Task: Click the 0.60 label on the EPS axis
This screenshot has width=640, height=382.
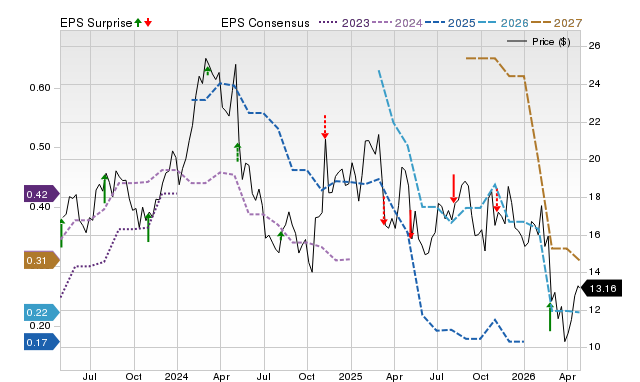Action: pos(40,88)
